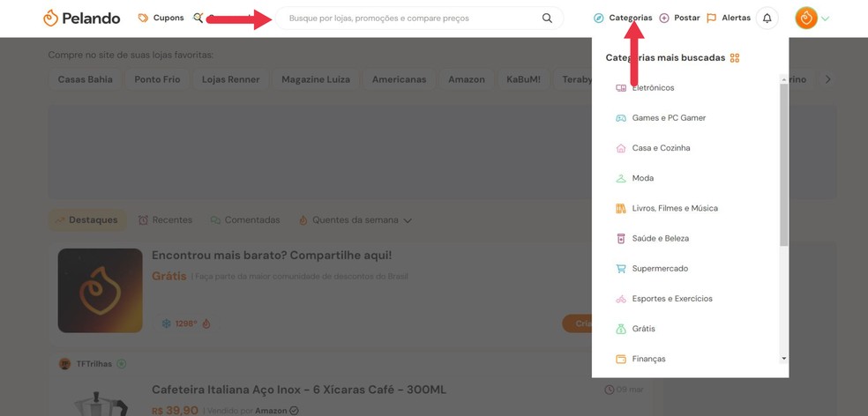The image size is (868, 416).
Task: Click the dropdown scrollbar down arrow
Action: [784, 359]
